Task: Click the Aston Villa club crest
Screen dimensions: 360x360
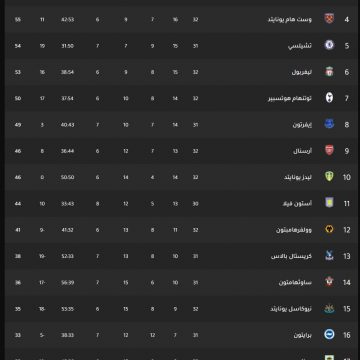Action: (x=329, y=203)
